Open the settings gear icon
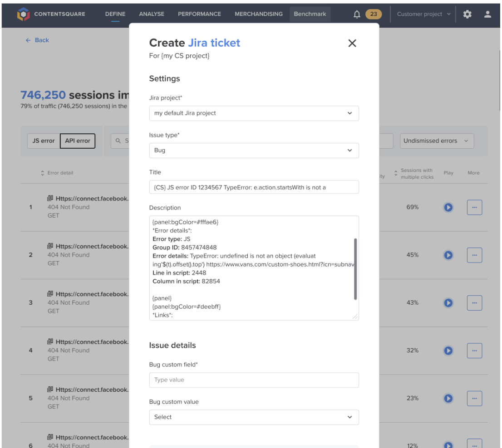502x448 pixels. click(x=467, y=14)
